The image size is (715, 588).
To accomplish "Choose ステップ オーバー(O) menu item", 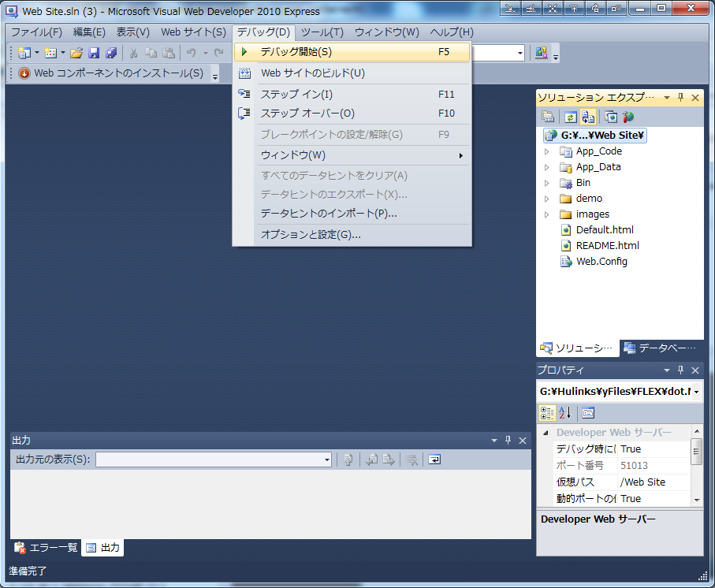I will click(x=352, y=113).
